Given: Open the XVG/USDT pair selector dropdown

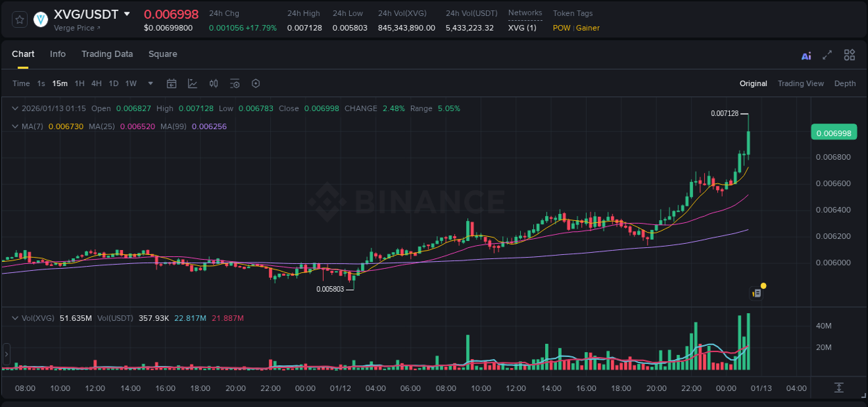Looking at the screenshot, I should tap(126, 14).
